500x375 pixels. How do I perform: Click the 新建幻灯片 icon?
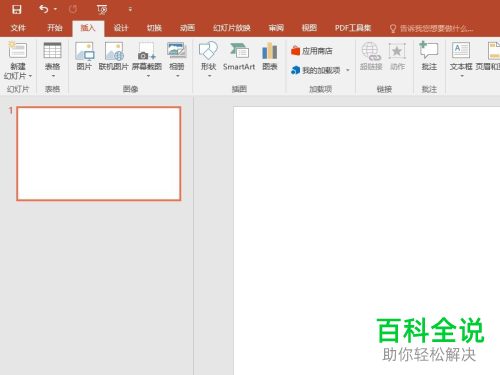[x=18, y=51]
